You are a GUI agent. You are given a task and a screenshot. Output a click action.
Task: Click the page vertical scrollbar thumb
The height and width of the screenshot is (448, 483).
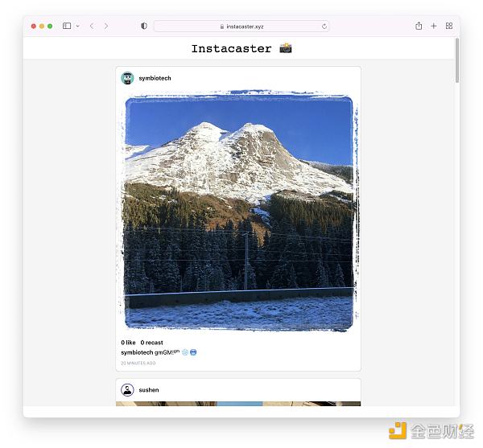tap(457, 60)
